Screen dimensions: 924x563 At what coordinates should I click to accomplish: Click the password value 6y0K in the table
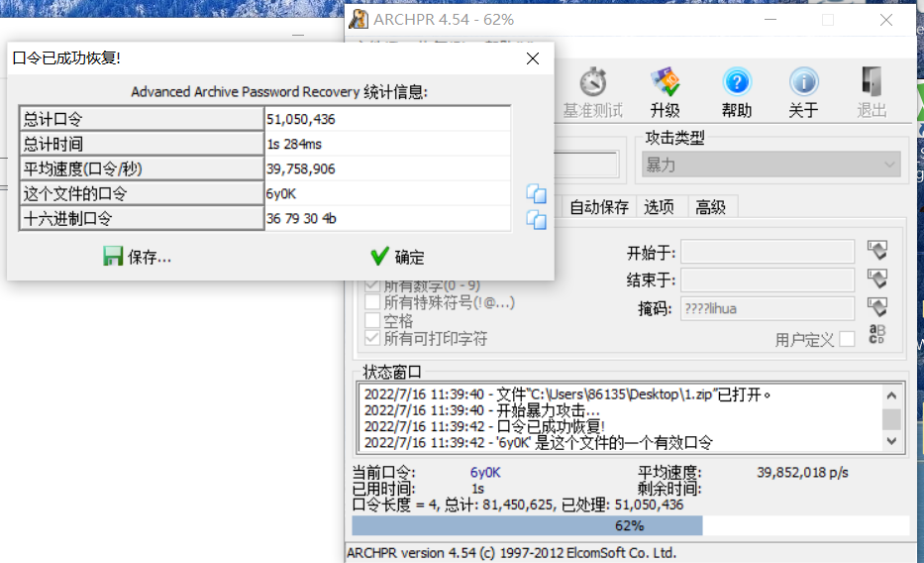[281, 193]
